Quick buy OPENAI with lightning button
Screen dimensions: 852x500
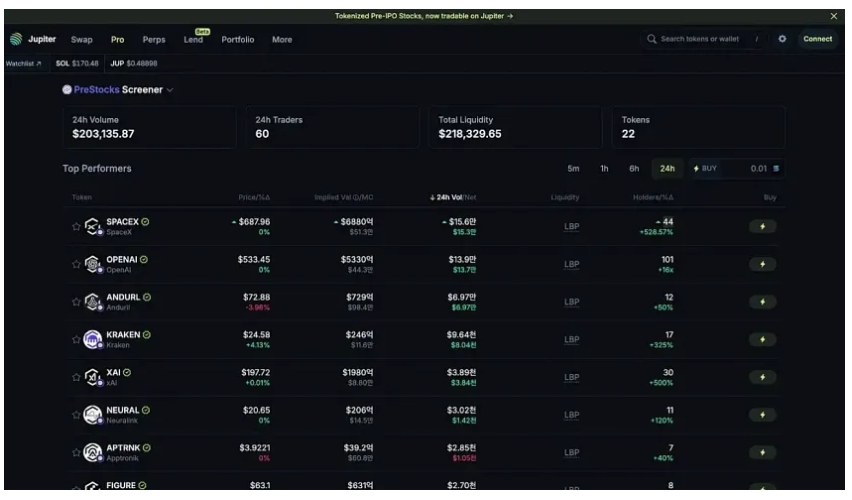(762, 264)
